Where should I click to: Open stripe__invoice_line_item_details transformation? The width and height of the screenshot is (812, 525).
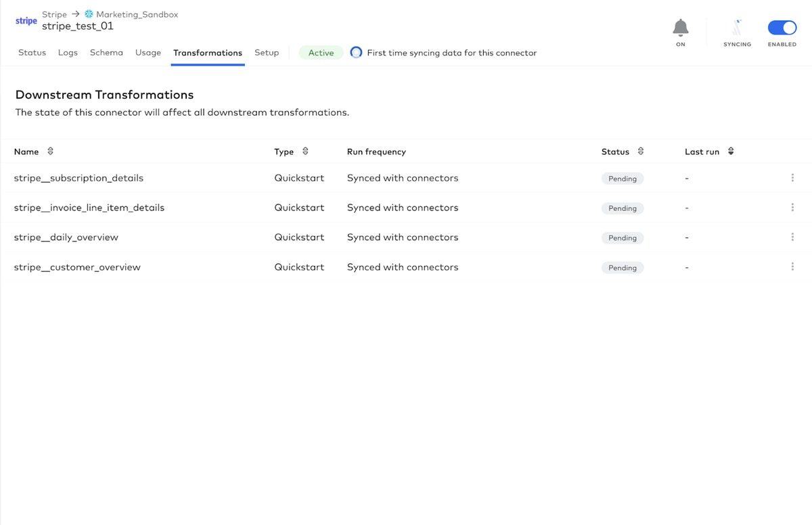(89, 208)
